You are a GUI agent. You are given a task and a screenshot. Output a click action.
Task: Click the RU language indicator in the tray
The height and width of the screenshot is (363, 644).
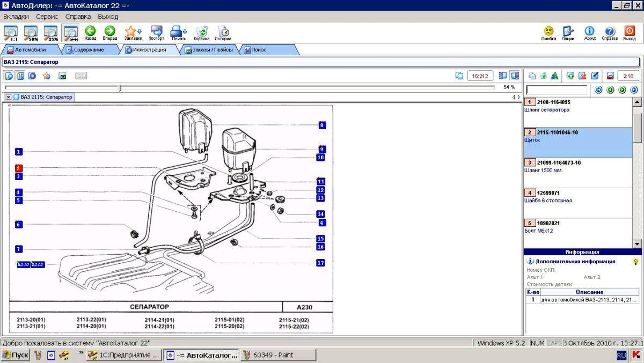621,355
